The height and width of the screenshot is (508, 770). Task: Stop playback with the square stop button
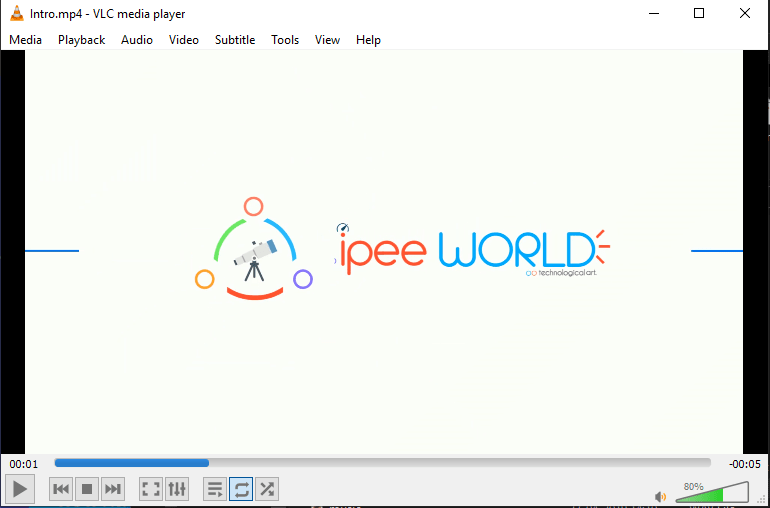click(x=87, y=489)
